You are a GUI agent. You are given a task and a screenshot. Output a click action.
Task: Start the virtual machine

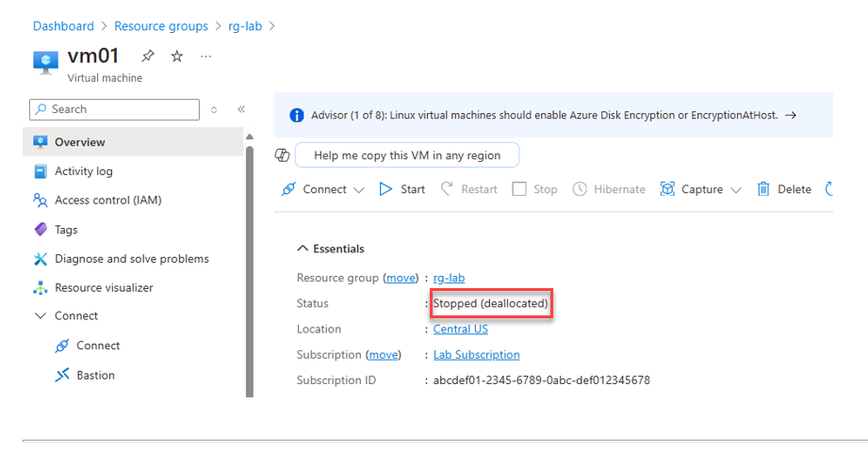[401, 189]
